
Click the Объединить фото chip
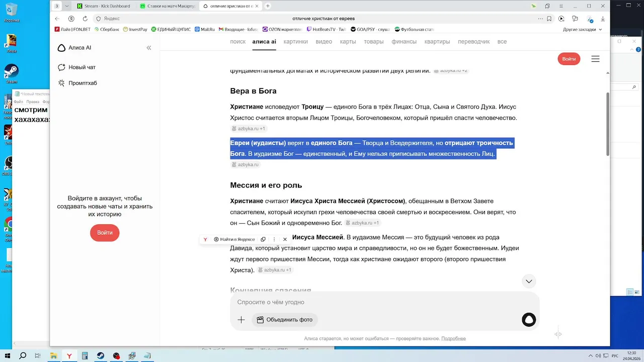click(285, 320)
